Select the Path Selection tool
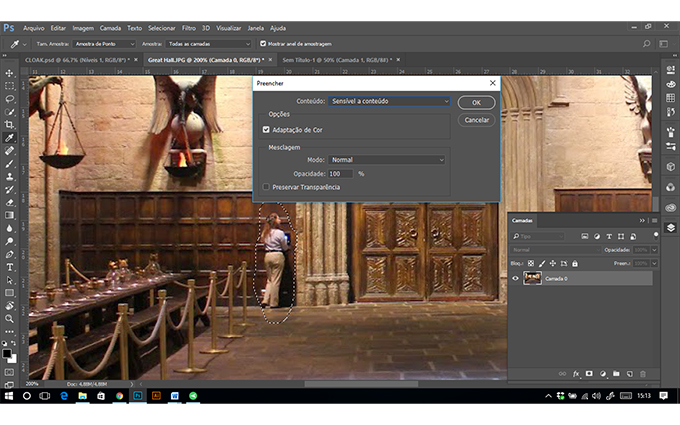Viewport: 680px width, 425px height. [x=9, y=280]
